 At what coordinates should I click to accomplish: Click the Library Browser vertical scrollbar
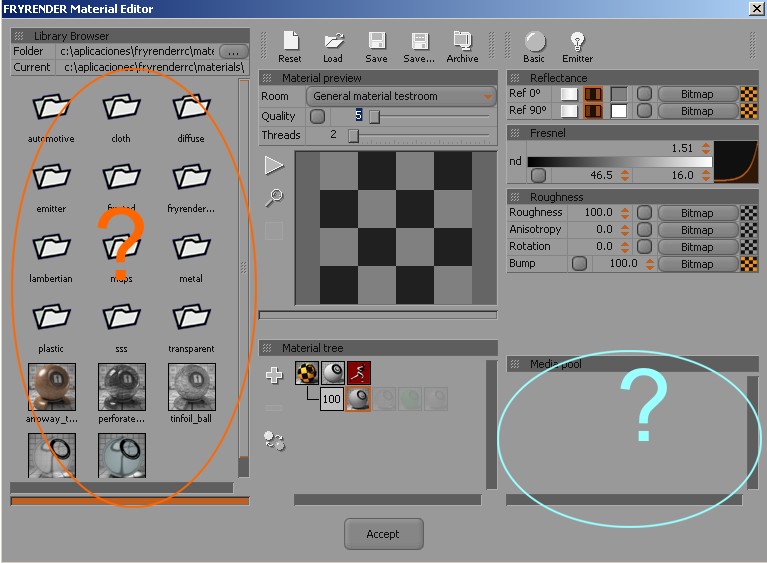tap(243, 278)
